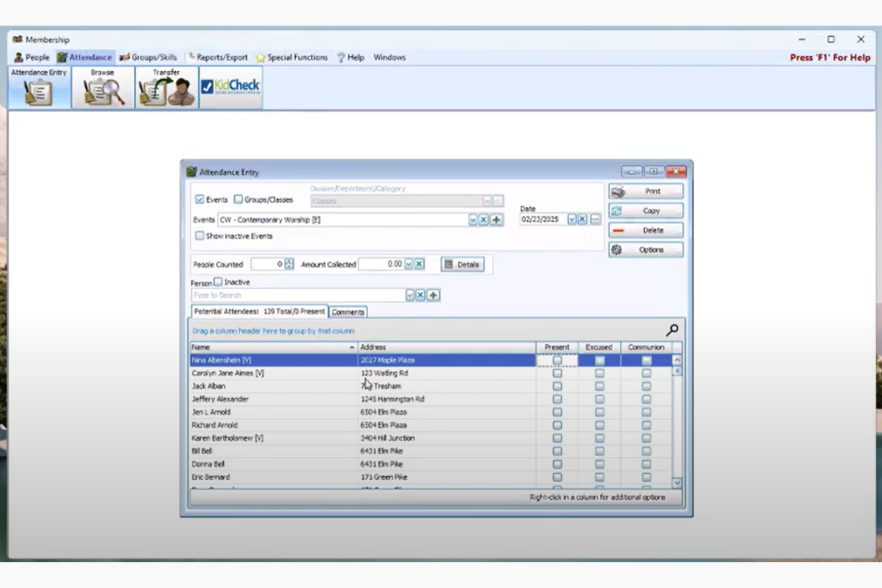This screenshot has width=882, height=588.
Task: Click the ellipsis button beside the Date field
Action: click(595, 219)
